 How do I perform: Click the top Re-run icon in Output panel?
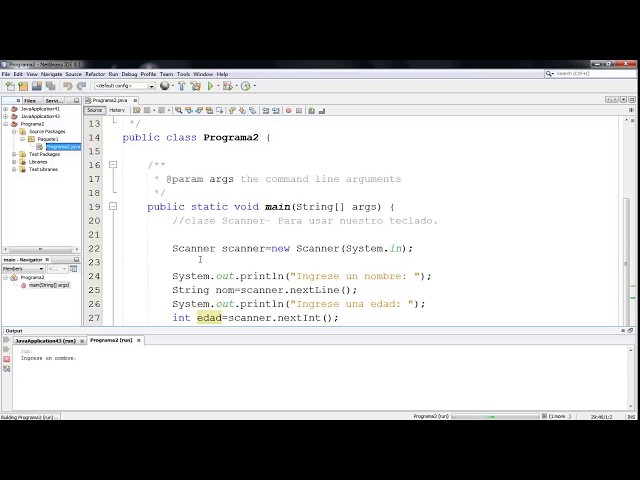point(7,340)
